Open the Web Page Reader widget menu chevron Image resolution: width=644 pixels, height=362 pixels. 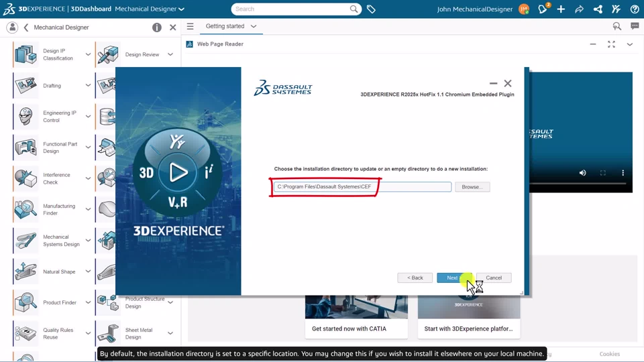(630, 44)
